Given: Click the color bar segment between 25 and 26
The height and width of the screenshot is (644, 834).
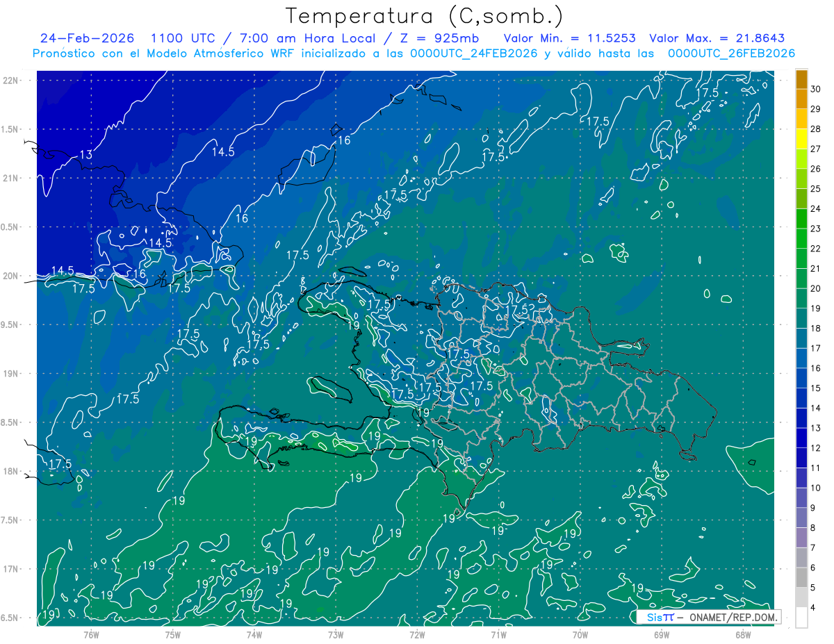Looking at the screenshot, I should point(801,179).
